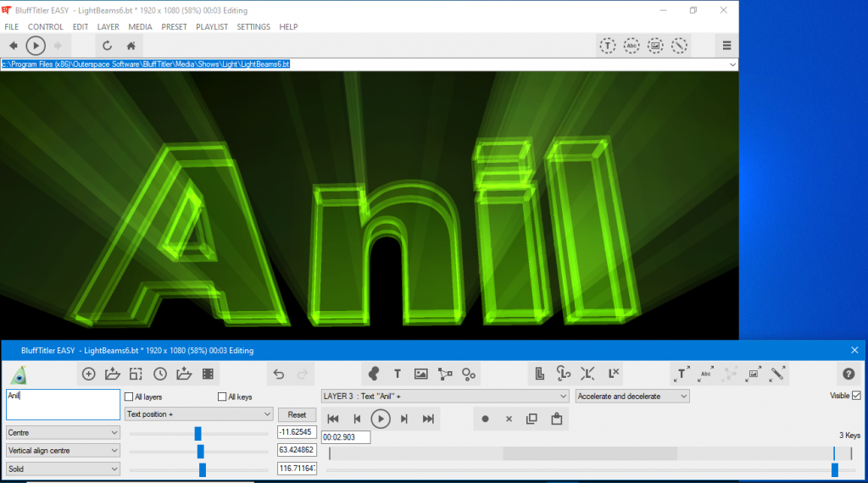Open the 'Text position +' property dropdown
The image size is (868, 483).
click(198, 414)
